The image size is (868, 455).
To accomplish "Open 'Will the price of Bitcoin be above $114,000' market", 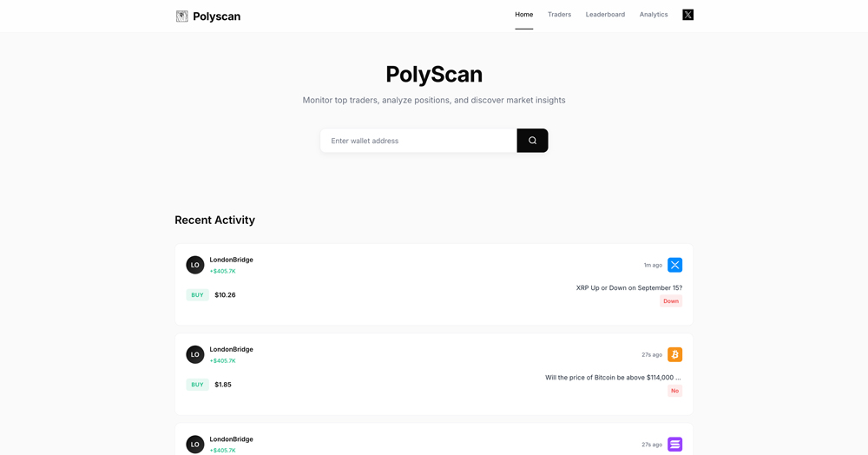I will pyautogui.click(x=614, y=378).
